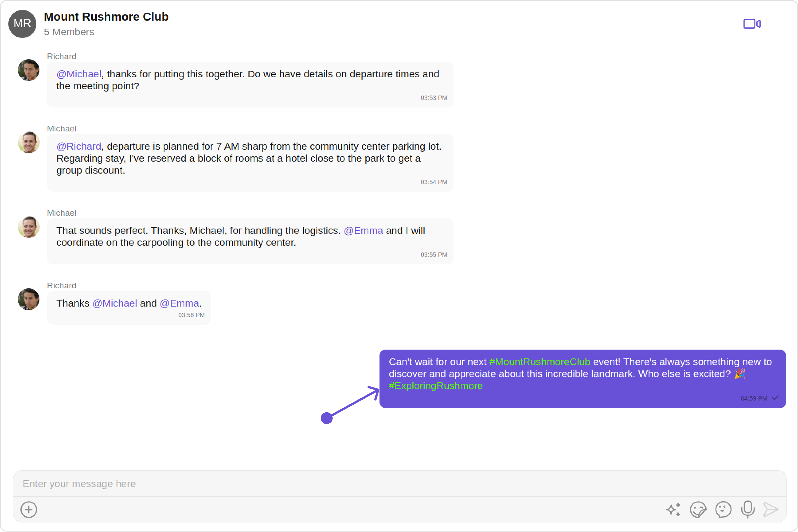Select the Mount Rushmore Club title
This screenshot has height=532, width=798.
pyautogui.click(x=106, y=17)
